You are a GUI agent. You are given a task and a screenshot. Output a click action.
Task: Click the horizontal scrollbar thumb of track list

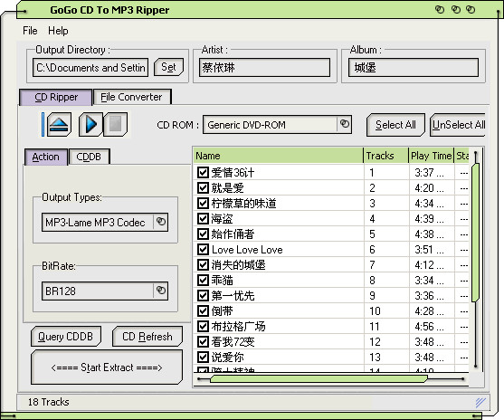(x=319, y=379)
